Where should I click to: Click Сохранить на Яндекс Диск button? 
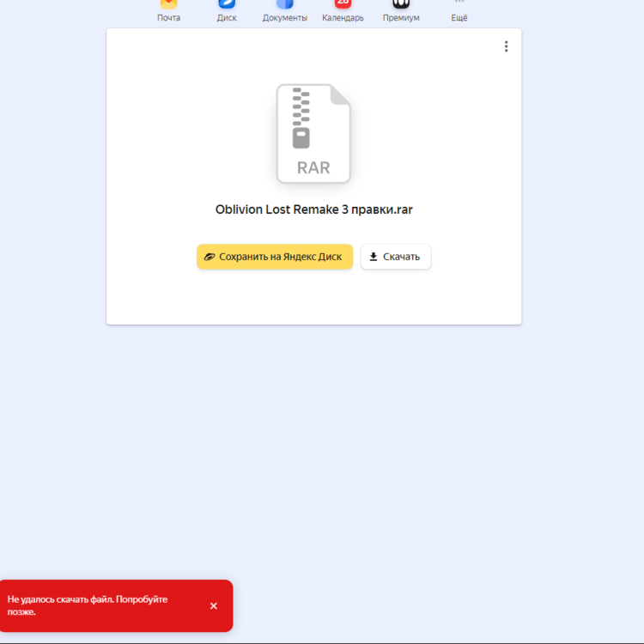pyautogui.click(x=275, y=257)
